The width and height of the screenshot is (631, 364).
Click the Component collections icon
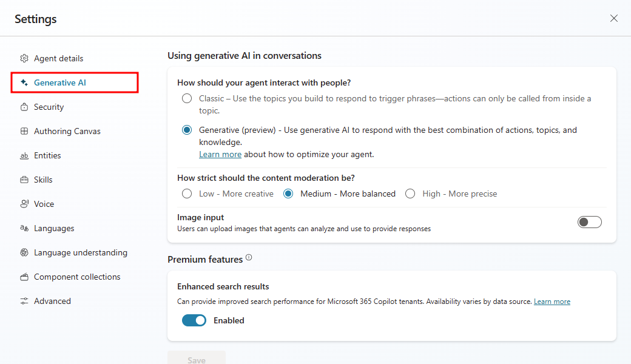click(x=24, y=277)
